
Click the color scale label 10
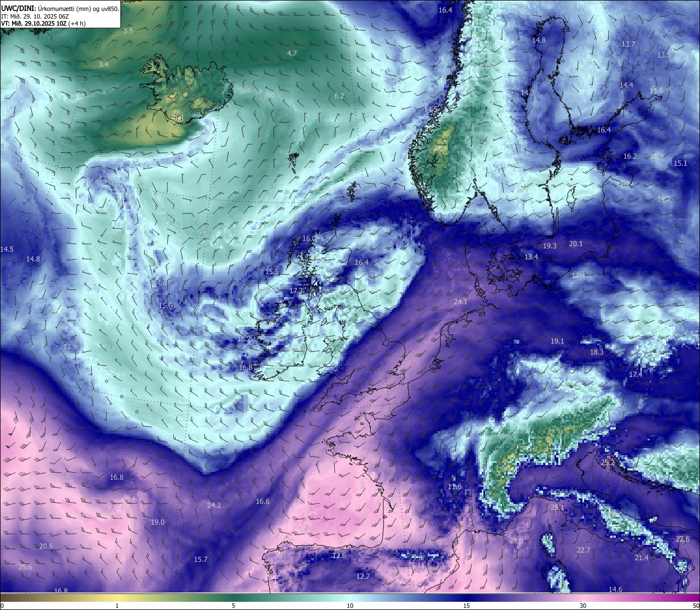[x=350, y=606]
